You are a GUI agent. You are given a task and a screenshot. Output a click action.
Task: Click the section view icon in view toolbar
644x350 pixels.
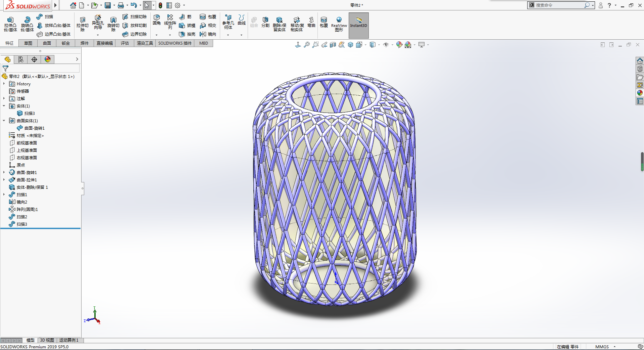point(333,45)
